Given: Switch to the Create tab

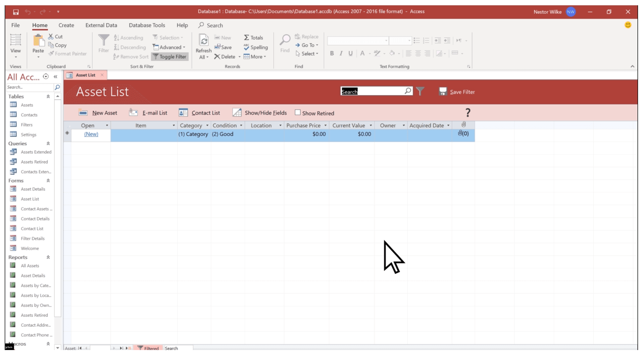Looking at the screenshot, I should [x=66, y=25].
